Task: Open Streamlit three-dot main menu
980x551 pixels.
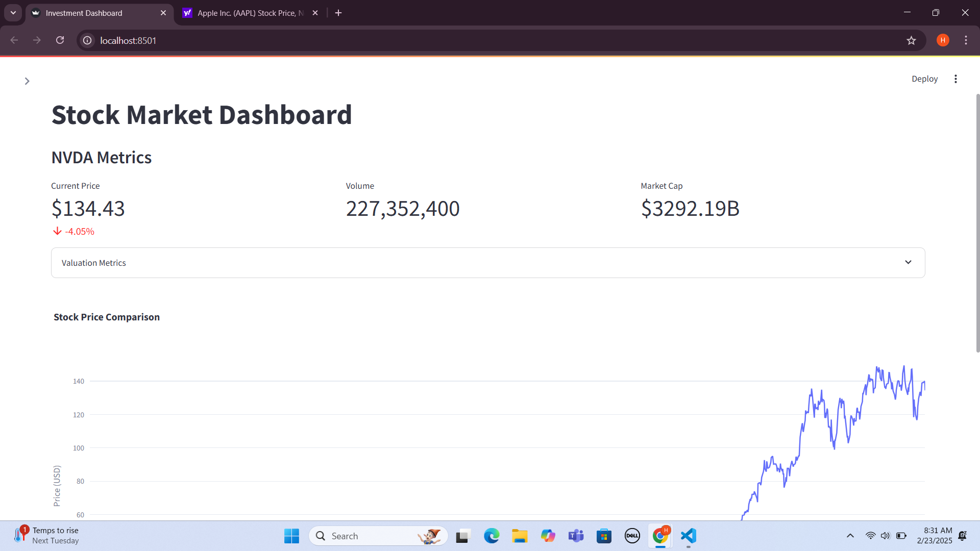Action: 955,79
